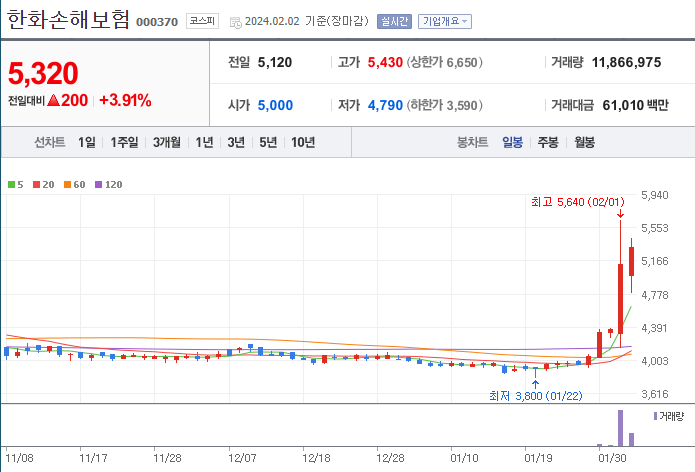Click the stock code 000370
Viewport: 695px width, 472px height.
[x=157, y=22]
